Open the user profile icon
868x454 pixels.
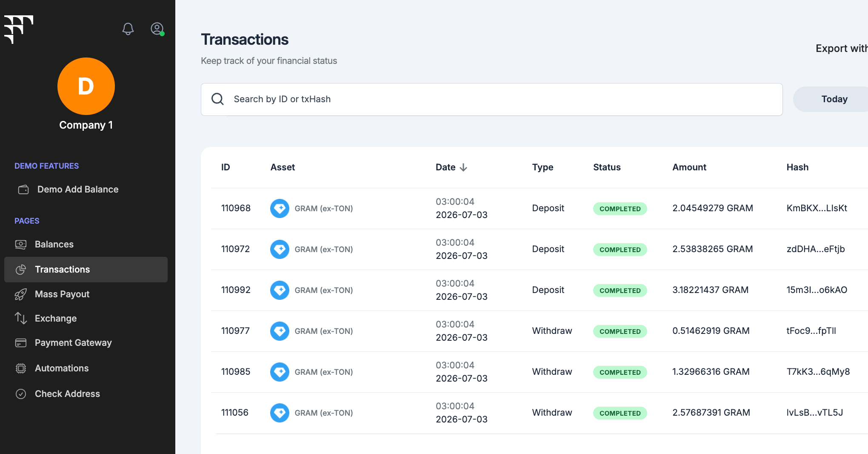click(157, 29)
